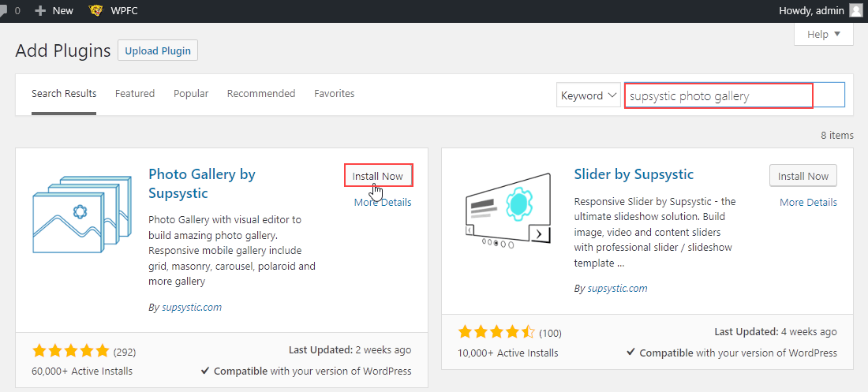Click the (100) ratings count
The width and height of the screenshot is (868, 392).
click(550, 333)
